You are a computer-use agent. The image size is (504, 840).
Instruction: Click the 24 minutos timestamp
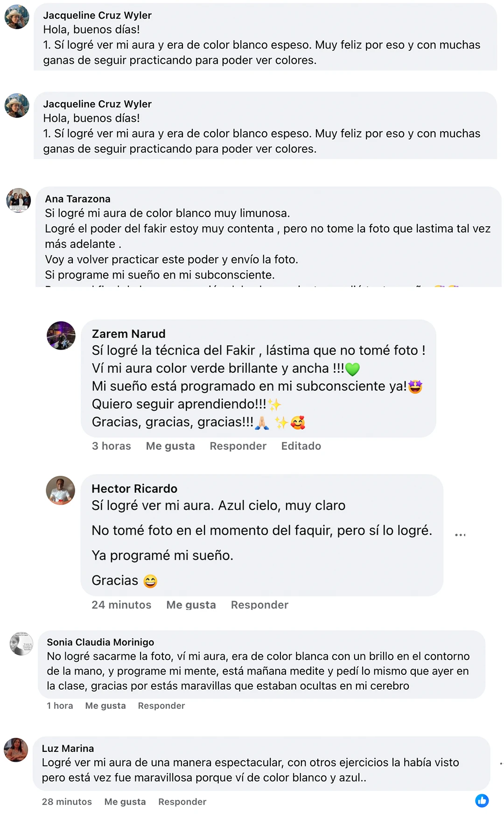pyautogui.click(x=121, y=605)
